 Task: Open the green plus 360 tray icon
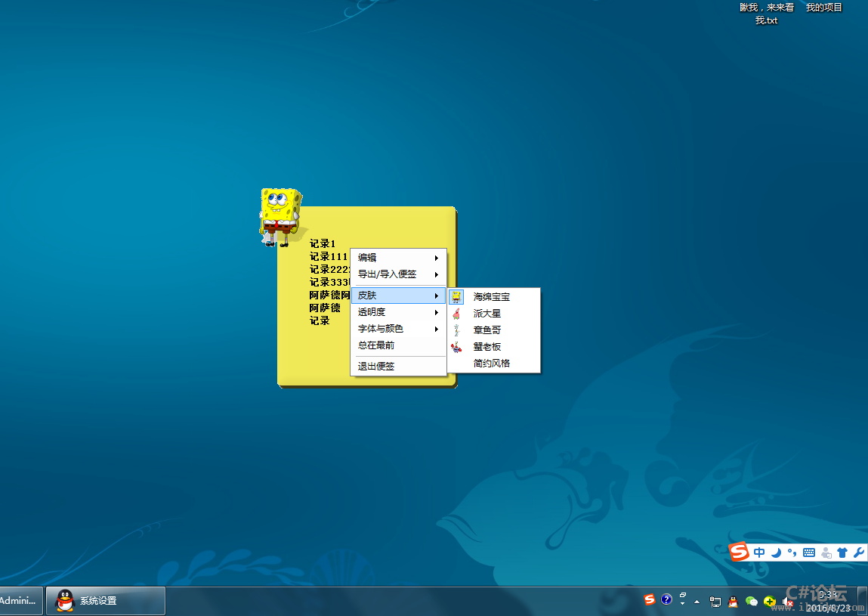770,602
